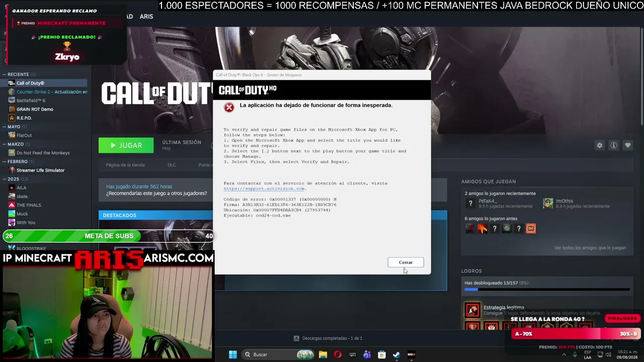
Task: Click the Steam window vertical scrollbar
Action: (641, 75)
